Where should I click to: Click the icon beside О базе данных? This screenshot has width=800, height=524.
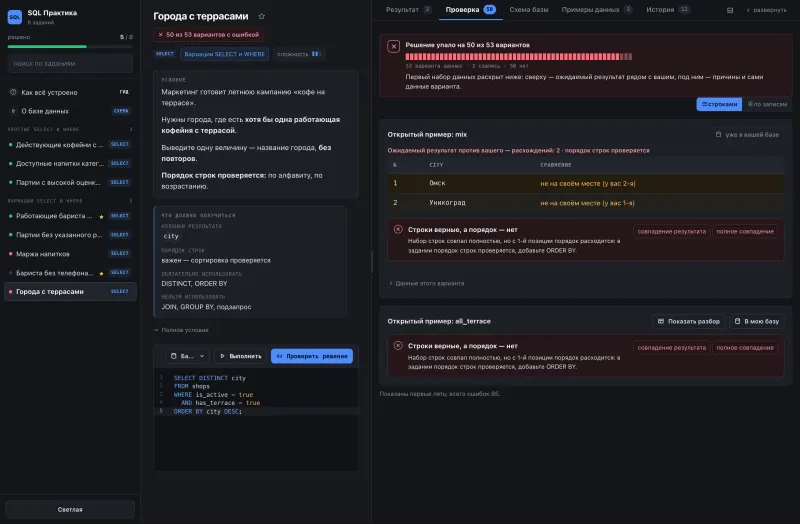13,111
